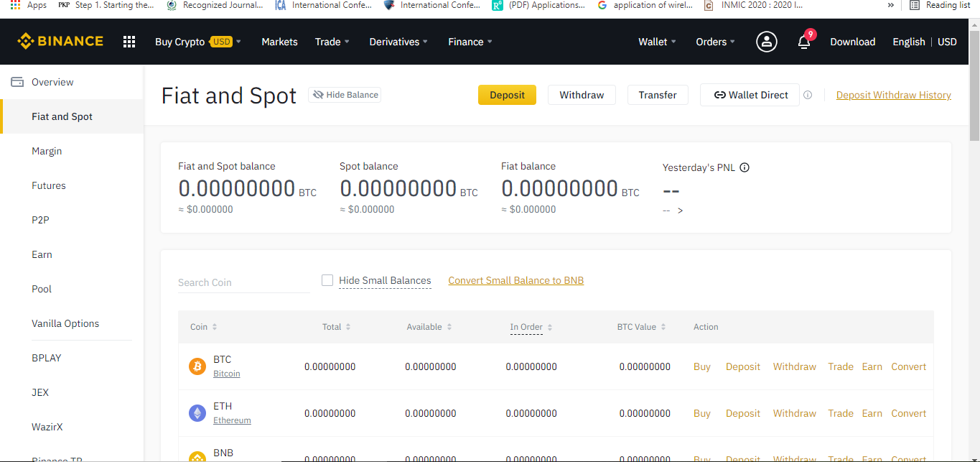Expand the Wallet dropdown menu
This screenshot has width=980, height=462.
pos(658,42)
